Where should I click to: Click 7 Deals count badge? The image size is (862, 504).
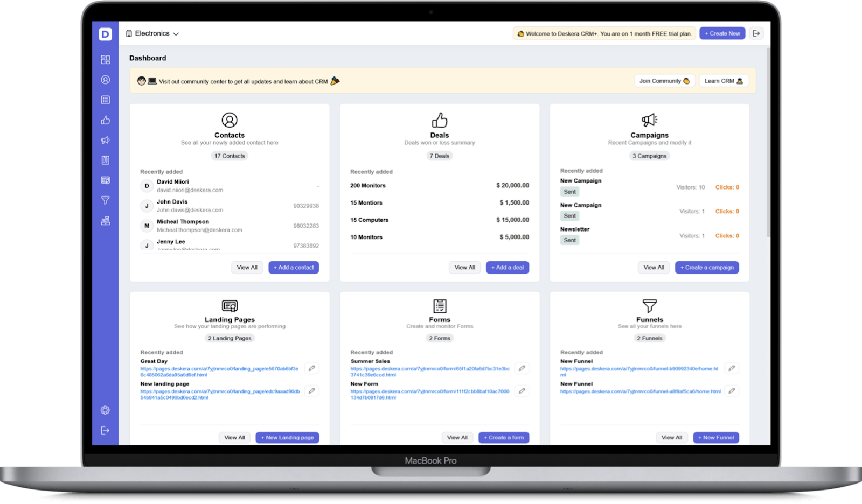point(440,156)
